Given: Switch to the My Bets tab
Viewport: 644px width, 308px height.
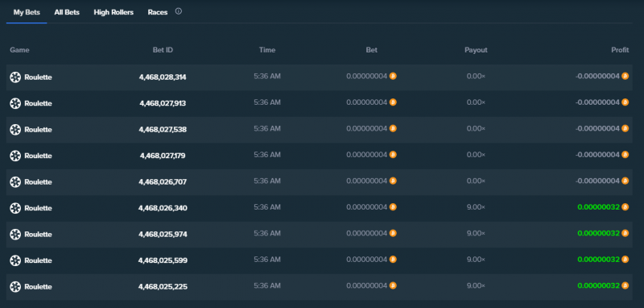Looking at the screenshot, I should (27, 12).
